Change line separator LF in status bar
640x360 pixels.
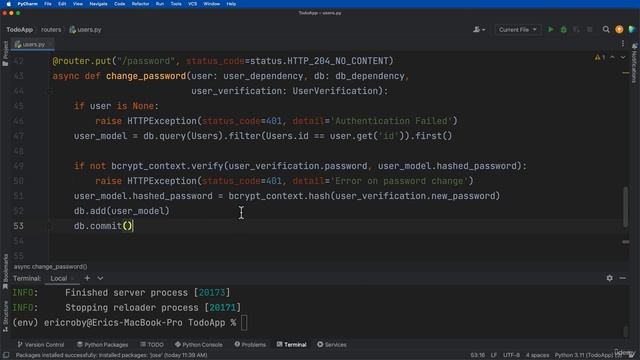coord(494,355)
